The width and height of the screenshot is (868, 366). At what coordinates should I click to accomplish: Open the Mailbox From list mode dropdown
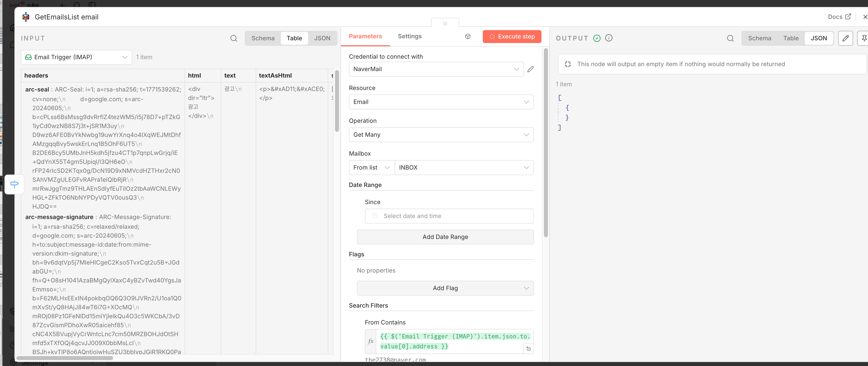(371, 168)
